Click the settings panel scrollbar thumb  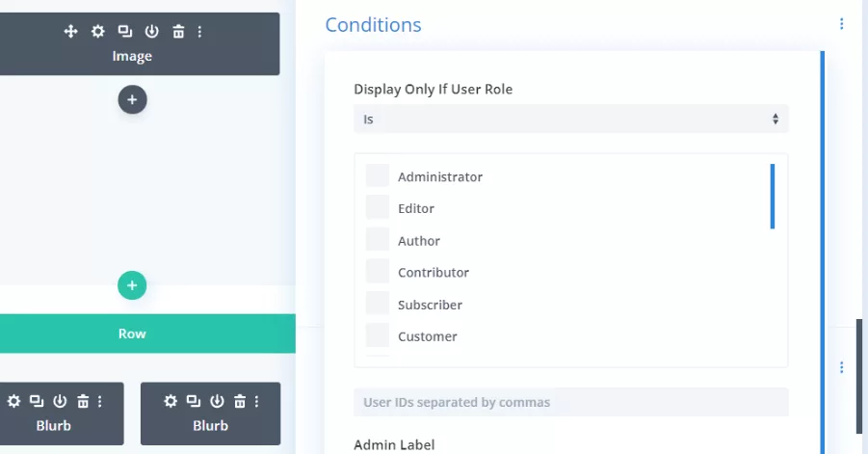(859, 376)
